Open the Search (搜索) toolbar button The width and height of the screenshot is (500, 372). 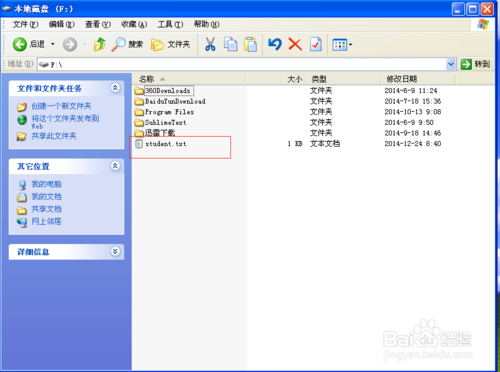coord(127,44)
